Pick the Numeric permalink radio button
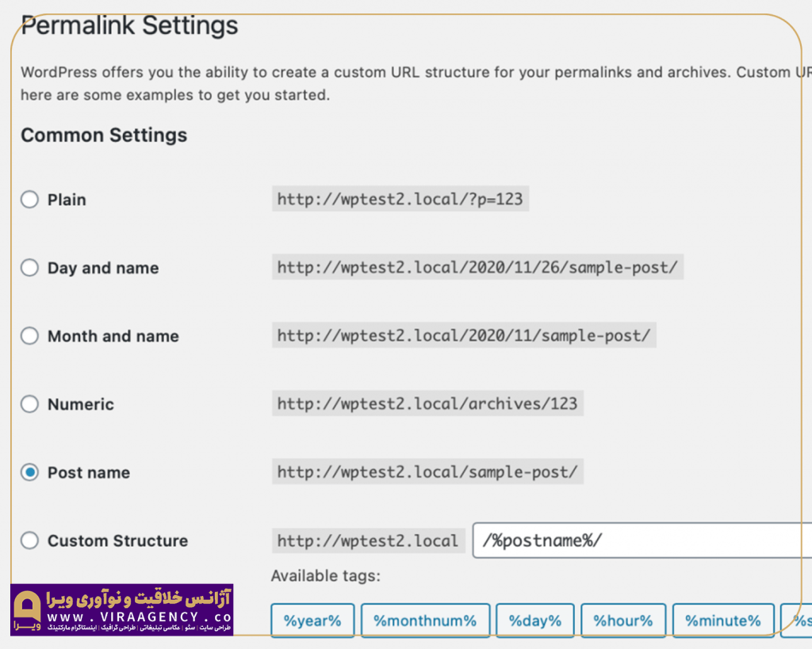812x649 pixels. click(29, 404)
